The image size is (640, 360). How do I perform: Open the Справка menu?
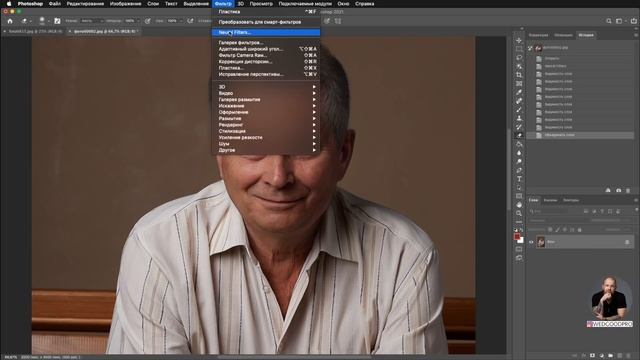[x=364, y=4]
